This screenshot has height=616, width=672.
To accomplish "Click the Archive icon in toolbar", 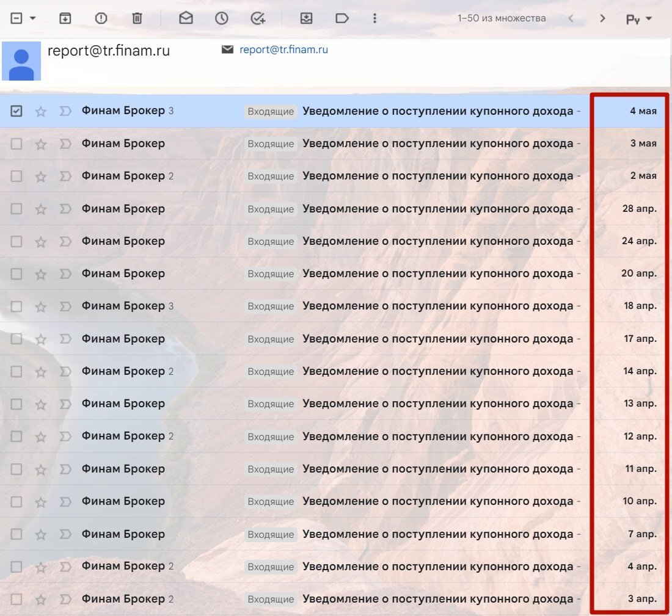I will [65, 18].
